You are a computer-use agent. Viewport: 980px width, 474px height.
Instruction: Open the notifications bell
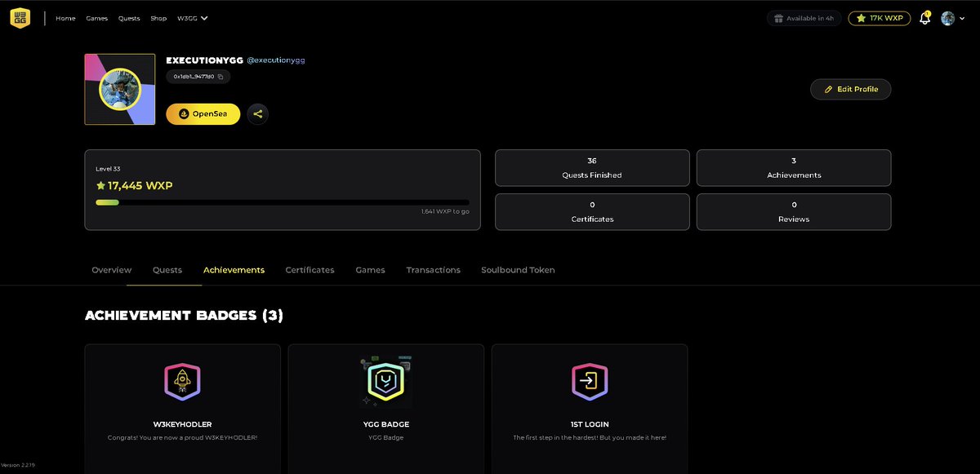coord(924,18)
